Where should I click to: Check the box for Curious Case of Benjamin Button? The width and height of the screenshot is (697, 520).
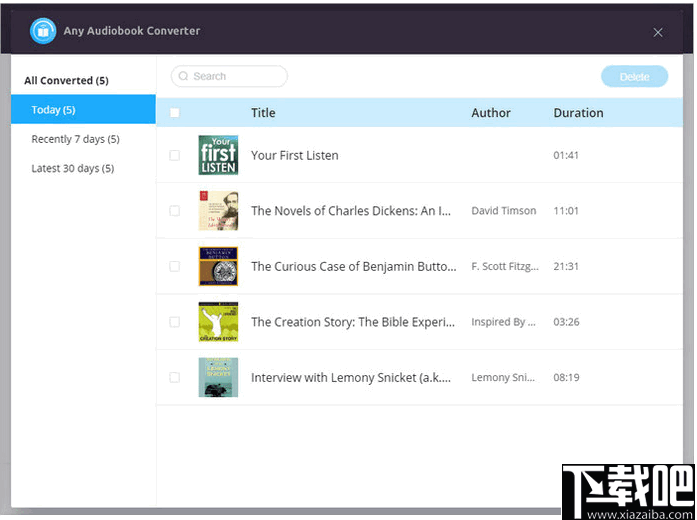pyautogui.click(x=175, y=266)
